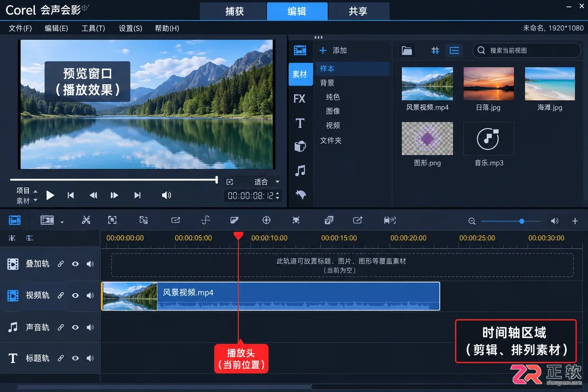Open the path motion panel icon
This screenshot has width=588, height=392.
(300, 194)
